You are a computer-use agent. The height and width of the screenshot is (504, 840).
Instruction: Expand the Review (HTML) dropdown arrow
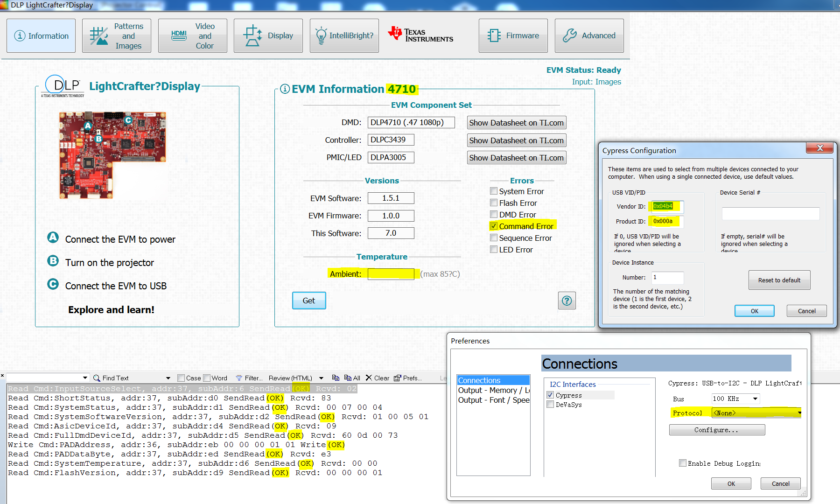[x=321, y=378]
